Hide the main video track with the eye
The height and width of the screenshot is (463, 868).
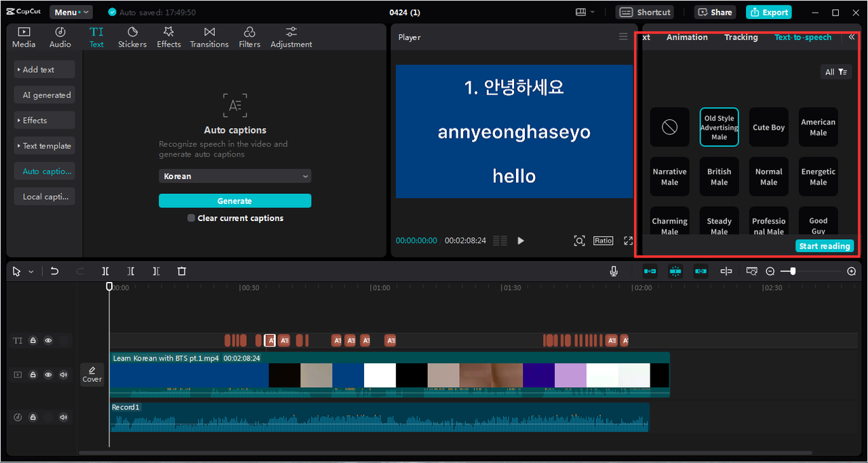(48, 374)
